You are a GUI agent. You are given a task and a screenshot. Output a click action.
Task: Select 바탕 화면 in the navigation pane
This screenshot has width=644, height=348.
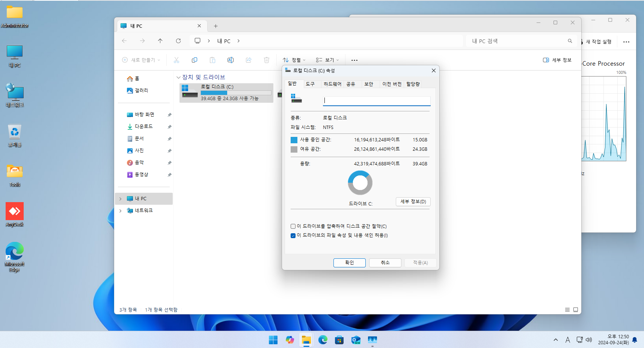coord(145,115)
